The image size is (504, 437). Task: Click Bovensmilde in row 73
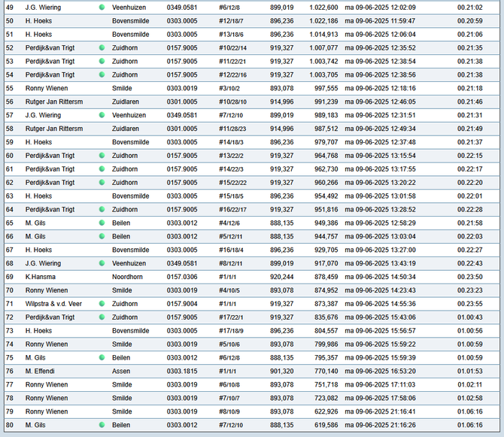[130, 331]
